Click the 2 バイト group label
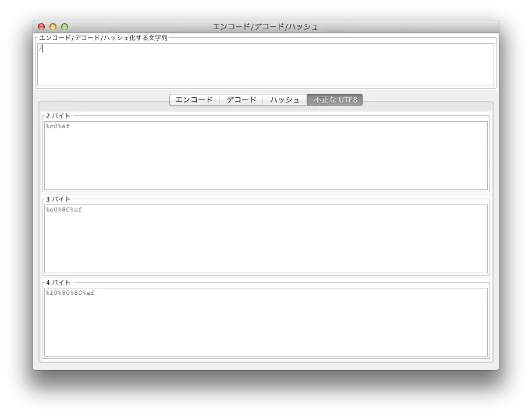532x416 pixels. [58, 116]
